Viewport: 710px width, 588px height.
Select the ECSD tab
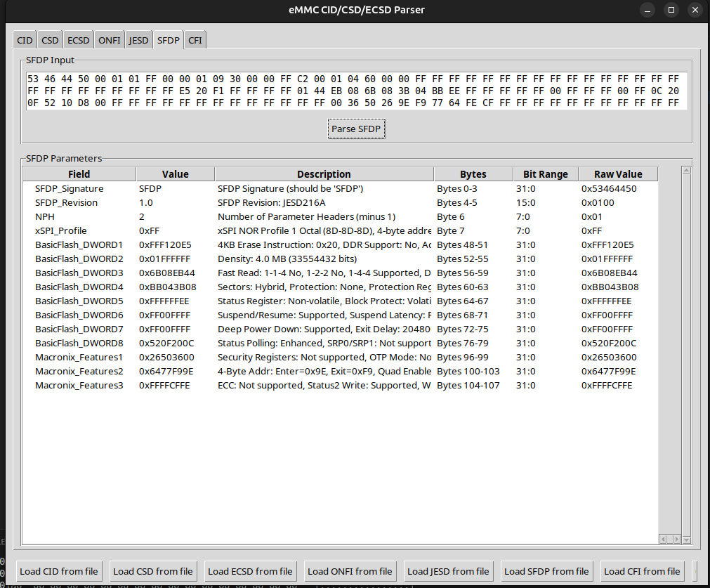point(79,40)
